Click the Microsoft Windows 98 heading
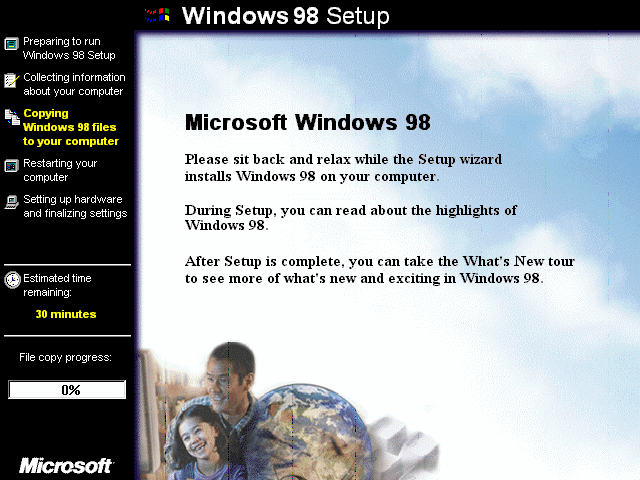The width and height of the screenshot is (640, 480). click(307, 122)
